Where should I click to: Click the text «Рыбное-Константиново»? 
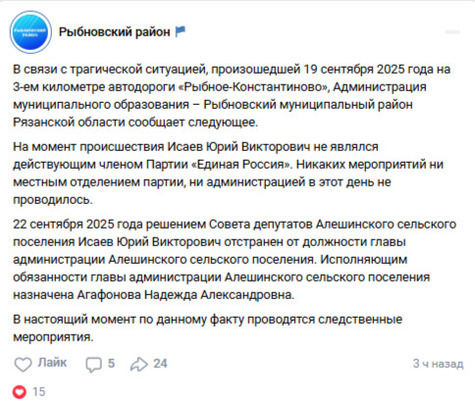pyautogui.click(x=254, y=87)
